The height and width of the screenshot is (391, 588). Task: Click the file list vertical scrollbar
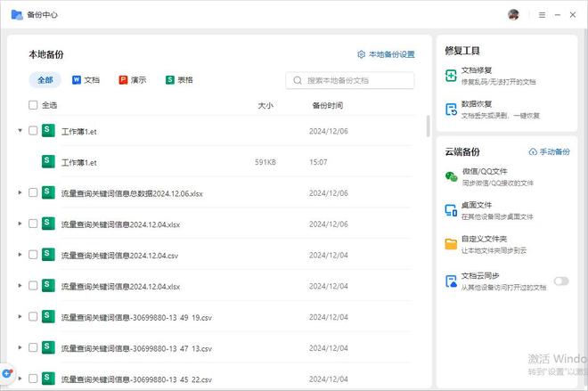[428, 126]
